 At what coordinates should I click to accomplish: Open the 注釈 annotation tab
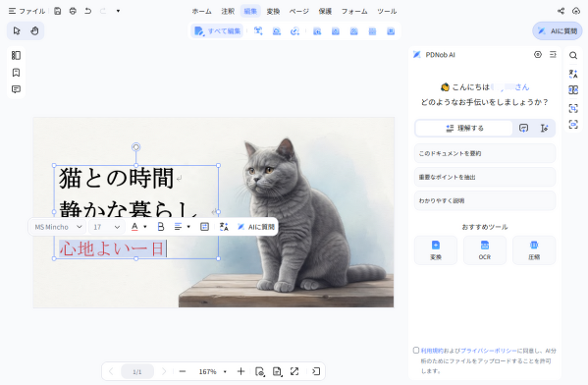(x=228, y=11)
